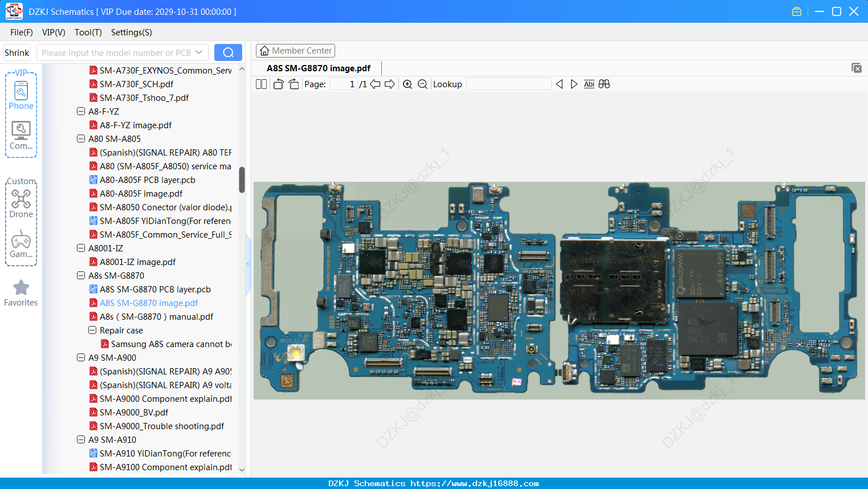Open SM-A8050 Conector (valor diode) file
The image size is (868, 489).
160,207
